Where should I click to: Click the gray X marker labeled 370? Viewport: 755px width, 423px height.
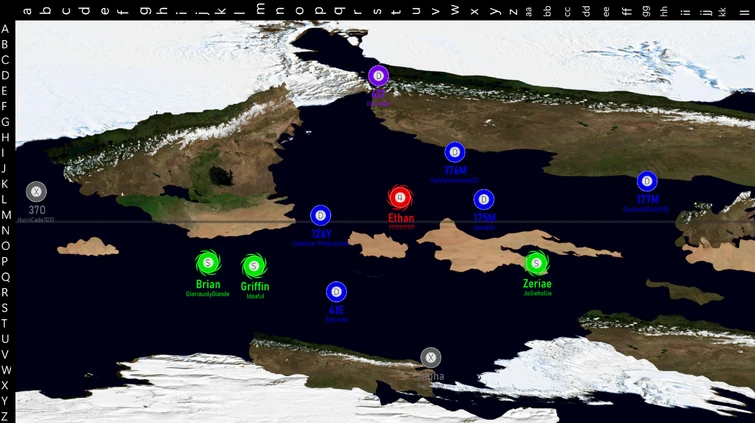36,192
